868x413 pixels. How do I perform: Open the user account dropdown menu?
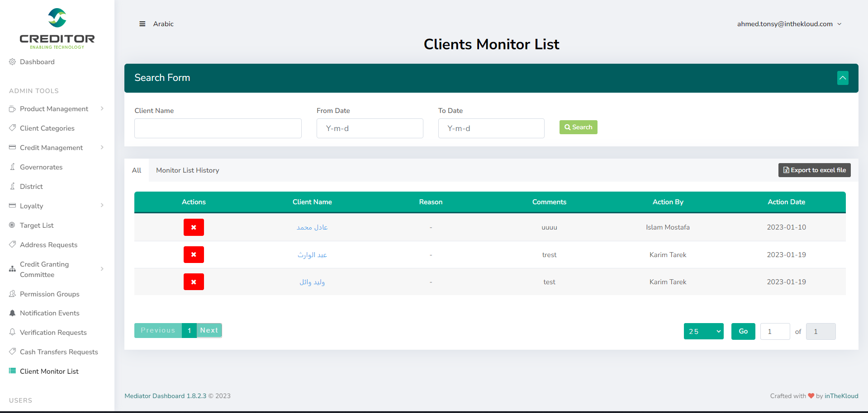789,24
